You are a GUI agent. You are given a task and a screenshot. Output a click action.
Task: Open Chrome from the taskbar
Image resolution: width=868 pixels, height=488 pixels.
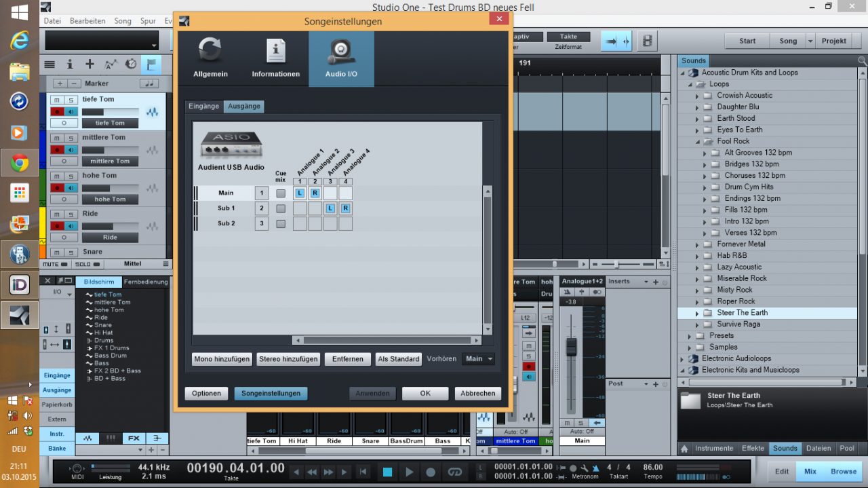tap(19, 163)
